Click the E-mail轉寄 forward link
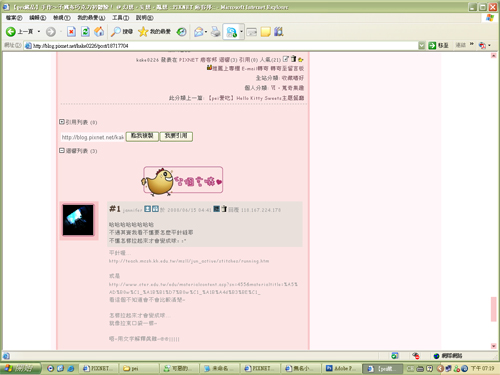Viewport: 500px width, 375px height. click(x=255, y=68)
